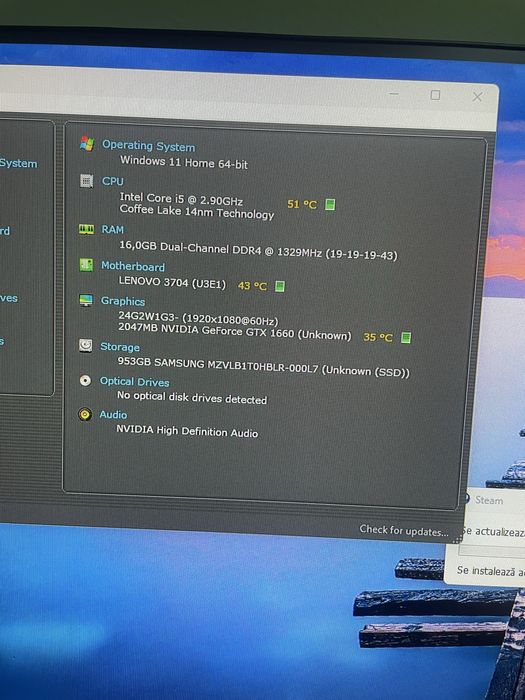Open the Storage section link

(x=120, y=346)
